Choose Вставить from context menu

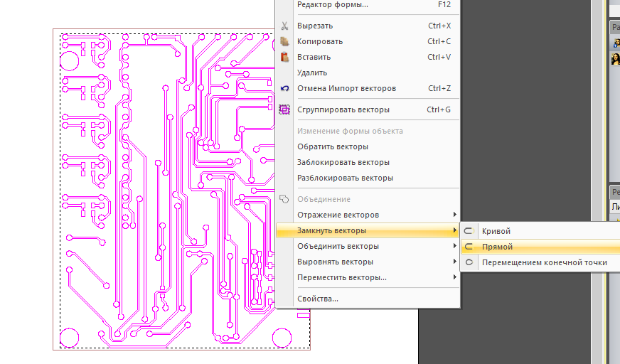pyautogui.click(x=368, y=58)
